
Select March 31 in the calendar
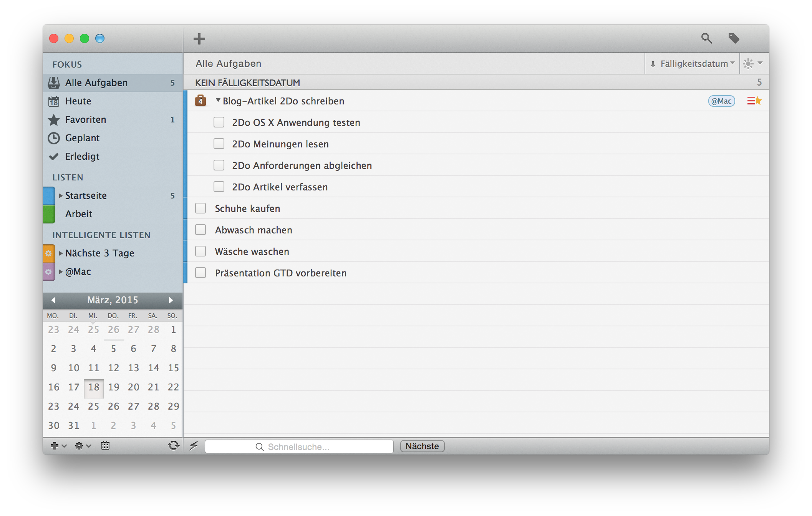tap(74, 425)
